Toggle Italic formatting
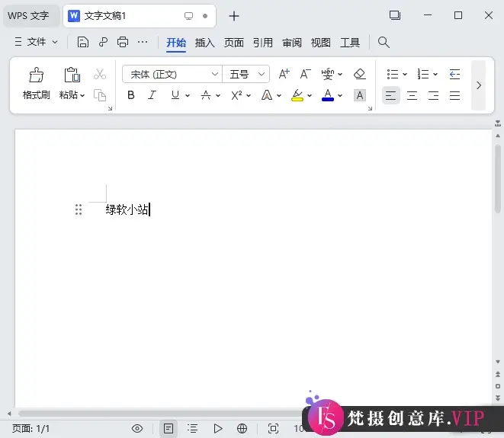This screenshot has height=438, width=504. (x=152, y=95)
